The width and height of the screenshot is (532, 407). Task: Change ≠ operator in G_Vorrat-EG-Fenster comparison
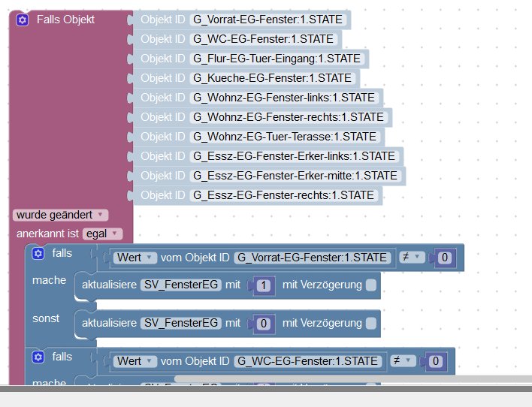pyautogui.click(x=412, y=257)
